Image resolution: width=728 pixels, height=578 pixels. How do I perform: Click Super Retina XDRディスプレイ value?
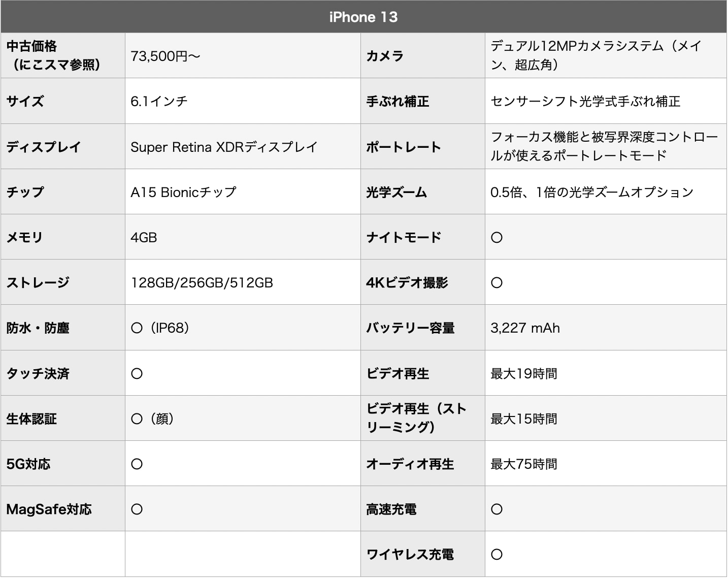pos(224,147)
